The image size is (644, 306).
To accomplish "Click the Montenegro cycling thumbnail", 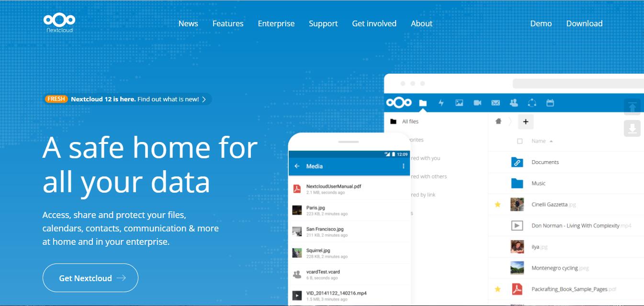I will tap(517, 268).
